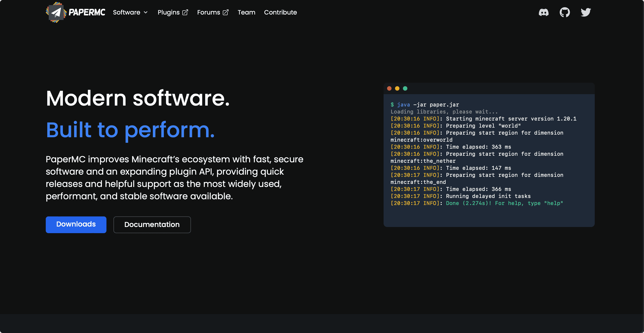Click external link icon next to Forums

(225, 13)
